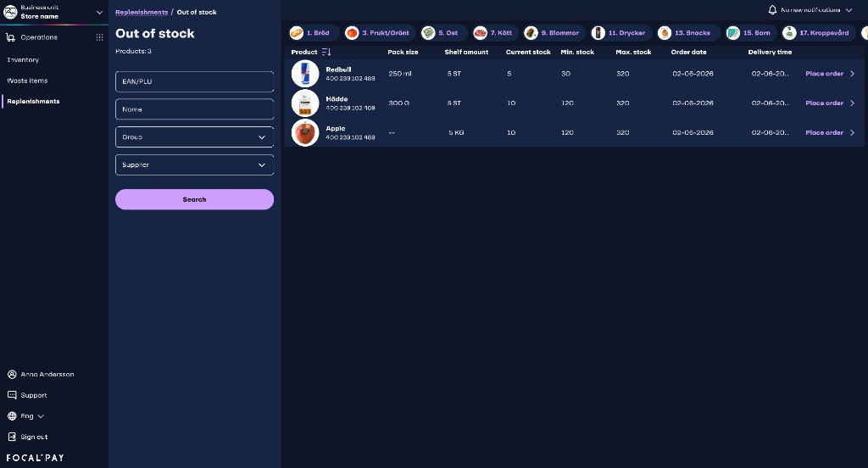
Task: Click the Apple product thumbnail
Action: pos(305,132)
